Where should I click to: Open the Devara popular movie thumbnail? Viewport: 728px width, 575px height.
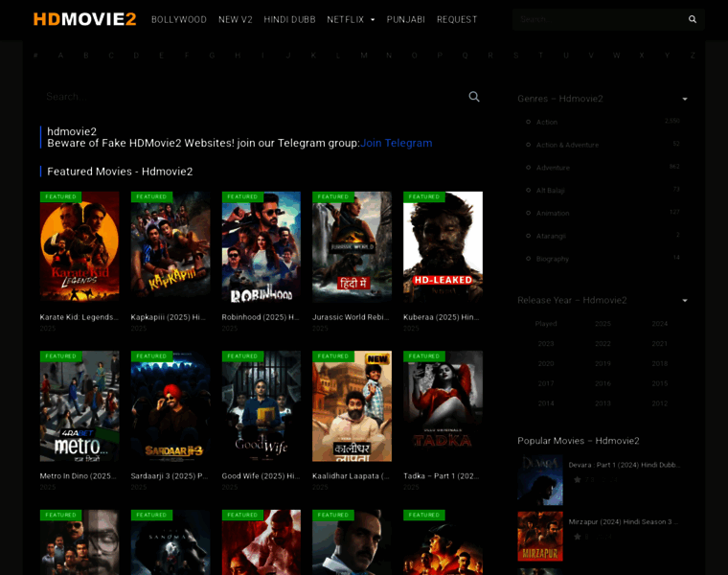(540, 480)
